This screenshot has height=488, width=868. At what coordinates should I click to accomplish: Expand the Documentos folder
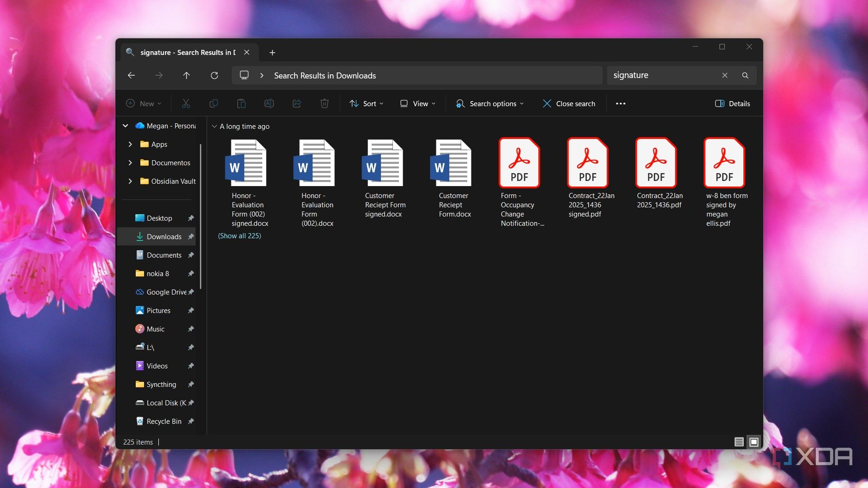[130, 163]
